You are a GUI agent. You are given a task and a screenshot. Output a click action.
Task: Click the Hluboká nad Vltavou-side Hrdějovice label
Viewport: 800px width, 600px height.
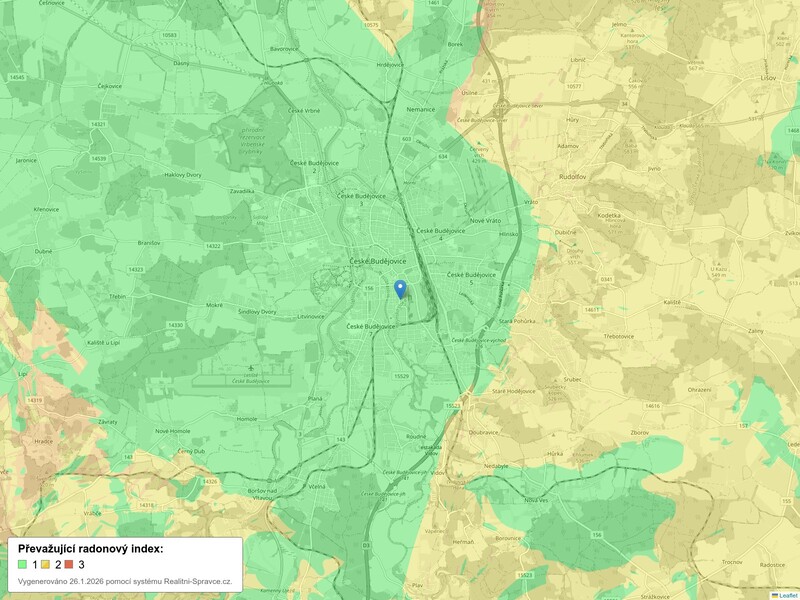390,64
